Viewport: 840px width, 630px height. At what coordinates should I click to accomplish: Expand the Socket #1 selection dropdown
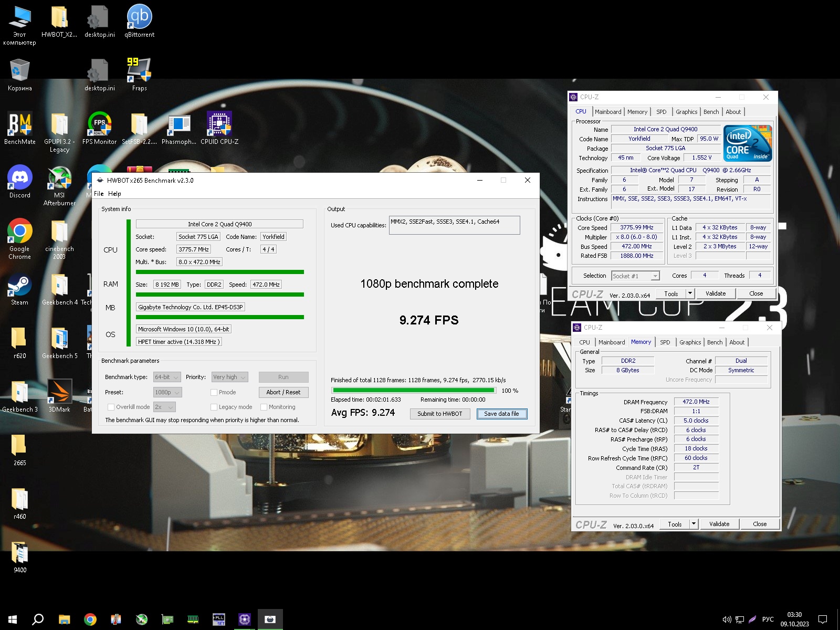click(x=635, y=276)
